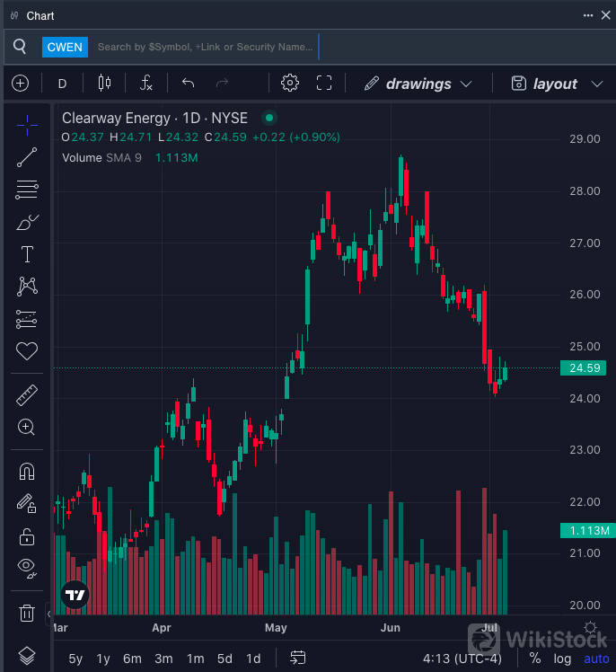The height and width of the screenshot is (672, 616).
Task: Switch to the 6m time range
Action: pos(132,659)
